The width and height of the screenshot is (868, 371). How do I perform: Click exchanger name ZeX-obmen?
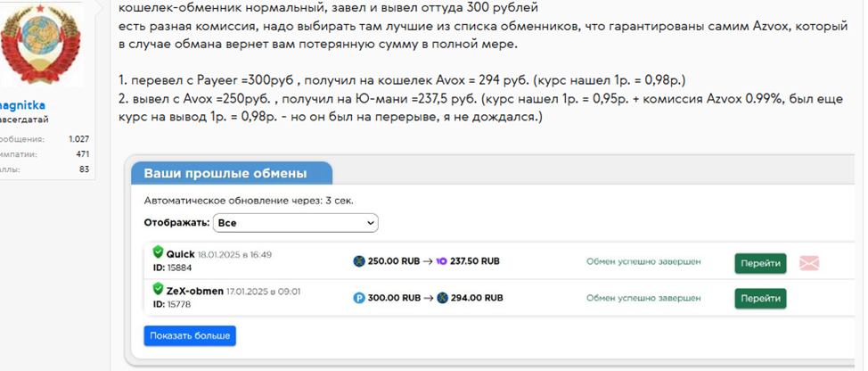pyautogui.click(x=195, y=291)
